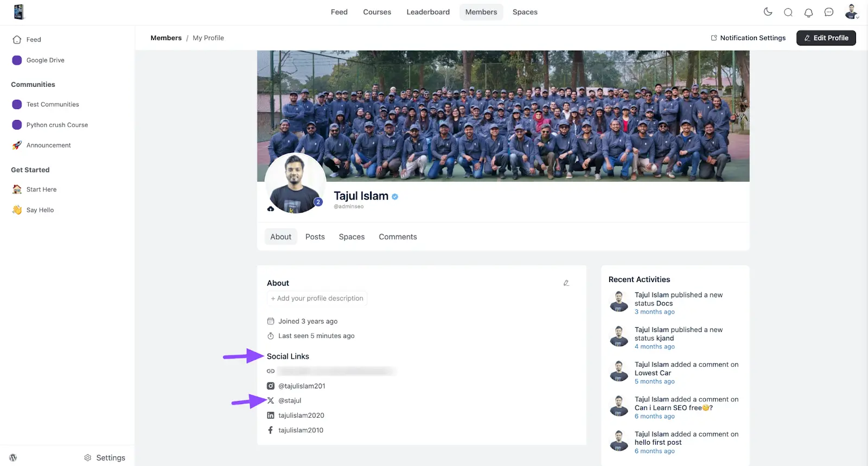Click avatar beside the Lowest Car activity
The width and height of the screenshot is (868, 466).
[619, 371]
